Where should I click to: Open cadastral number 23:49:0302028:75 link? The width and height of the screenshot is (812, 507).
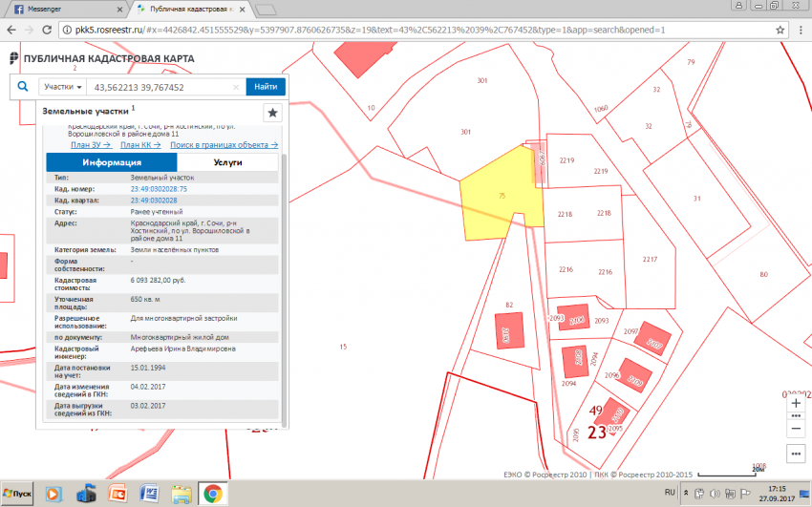(159, 189)
